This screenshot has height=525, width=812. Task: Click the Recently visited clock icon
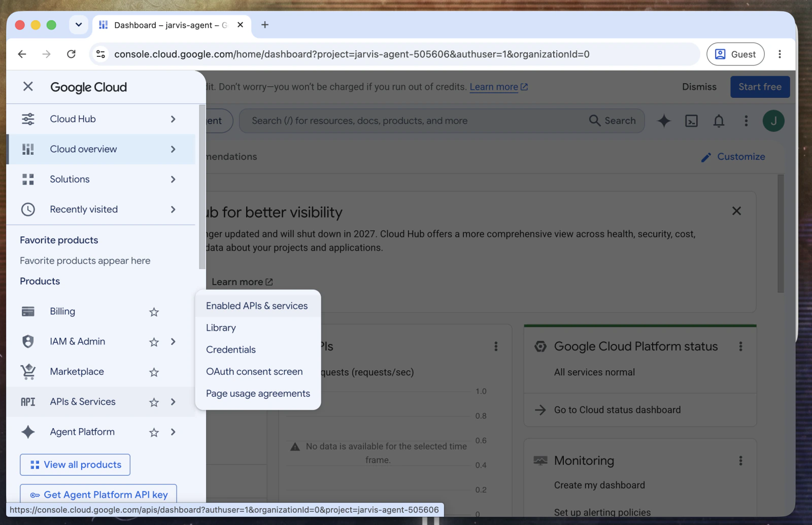coord(28,209)
